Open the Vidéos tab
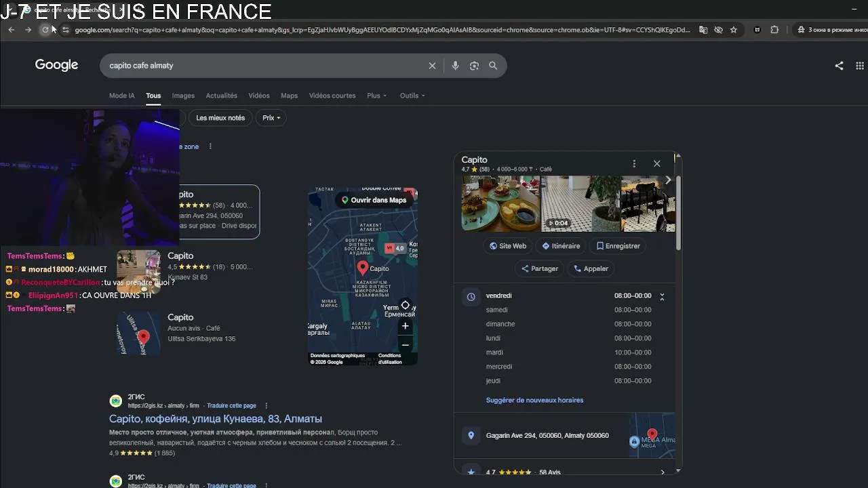Viewport: 868px width, 488px height. pyautogui.click(x=259, y=96)
